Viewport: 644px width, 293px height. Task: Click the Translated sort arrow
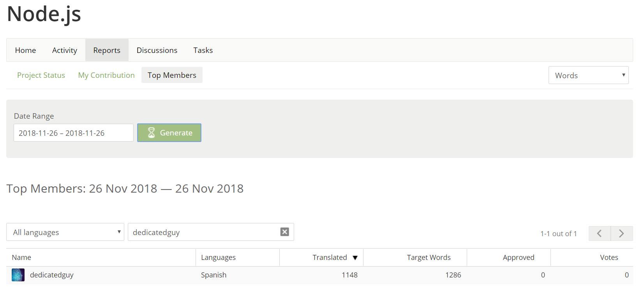click(x=355, y=258)
